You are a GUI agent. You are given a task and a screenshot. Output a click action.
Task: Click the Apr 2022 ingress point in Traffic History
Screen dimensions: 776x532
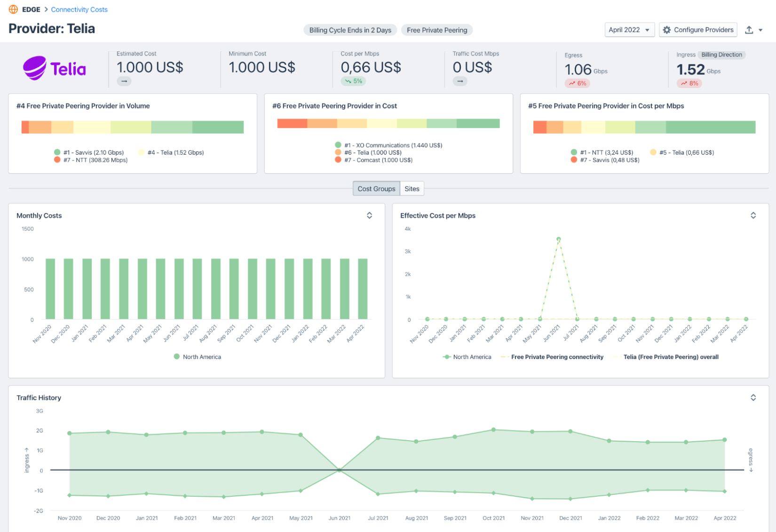725,440
